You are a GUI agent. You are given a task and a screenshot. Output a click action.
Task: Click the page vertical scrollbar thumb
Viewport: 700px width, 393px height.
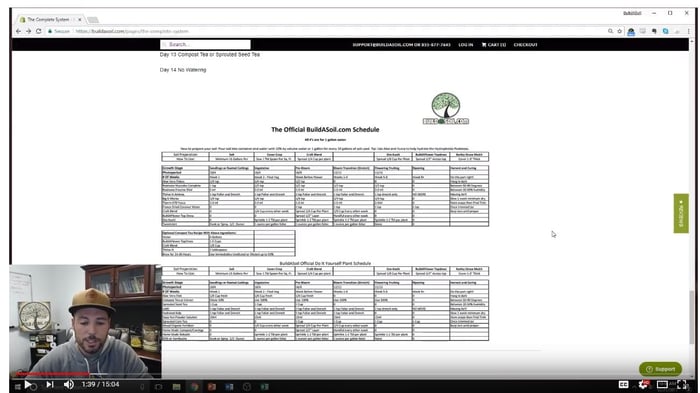[692, 318]
